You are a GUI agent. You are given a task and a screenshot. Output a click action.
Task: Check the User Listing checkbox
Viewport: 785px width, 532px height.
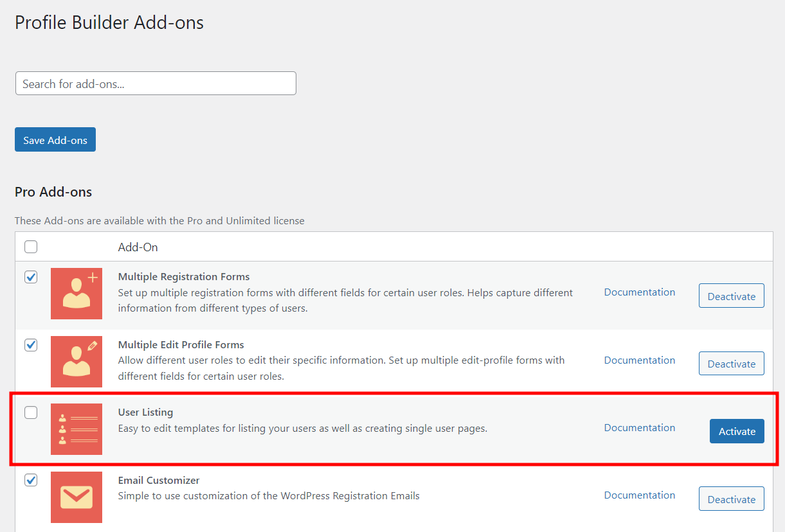tap(31, 412)
